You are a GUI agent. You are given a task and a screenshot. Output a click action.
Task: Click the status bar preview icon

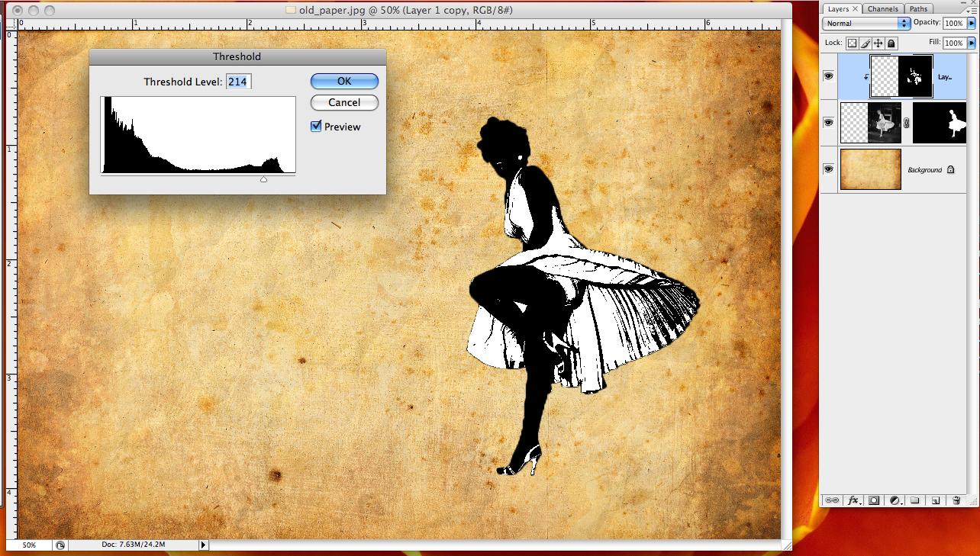(x=60, y=545)
